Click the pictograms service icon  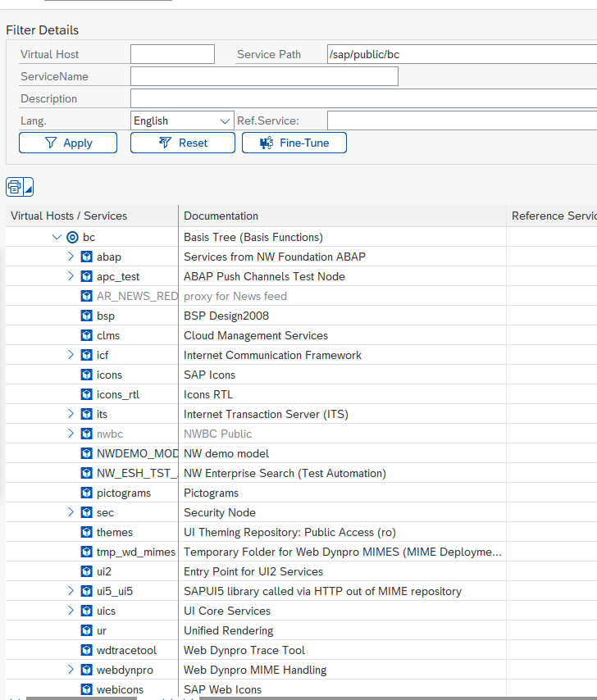pyautogui.click(x=87, y=493)
